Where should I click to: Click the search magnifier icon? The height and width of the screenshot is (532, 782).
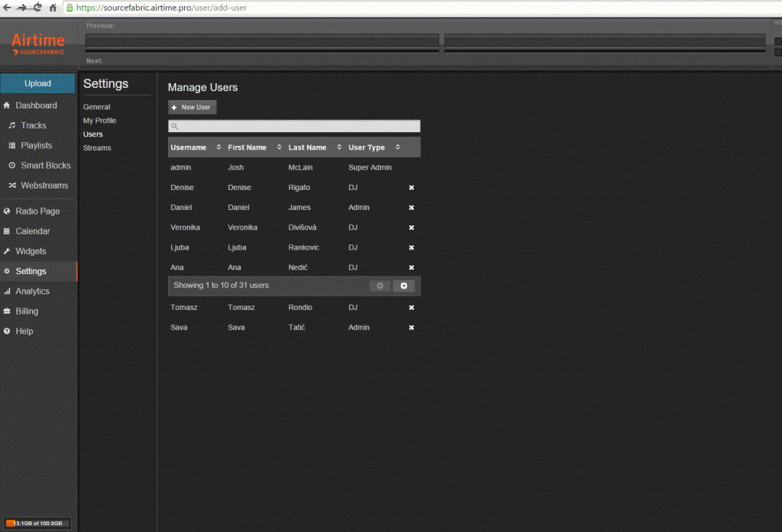click(x=175, y=126)
